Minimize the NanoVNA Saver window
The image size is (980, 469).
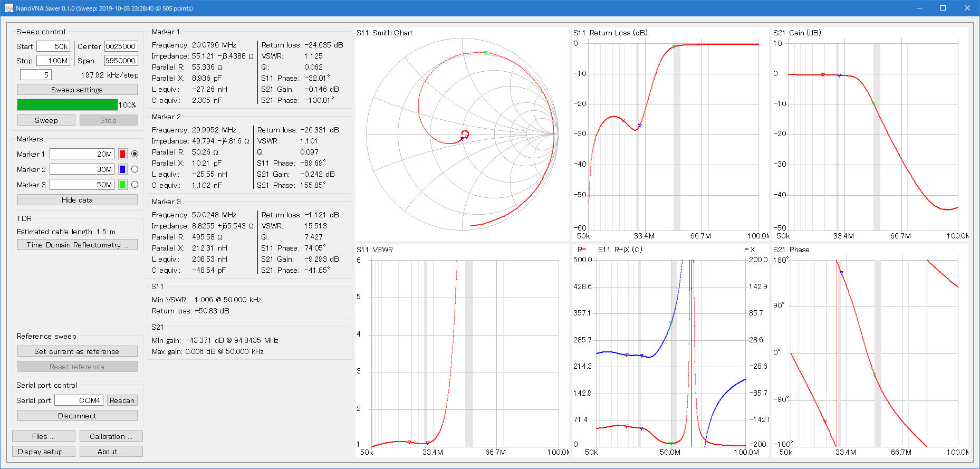[919, 8]
